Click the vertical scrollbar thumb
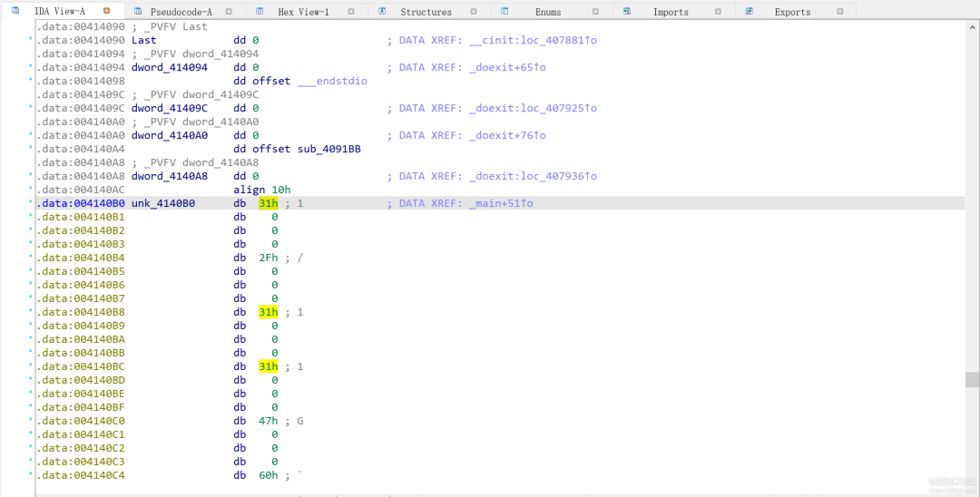The height and width of the screenshot is (497, 980). [972, 379]
